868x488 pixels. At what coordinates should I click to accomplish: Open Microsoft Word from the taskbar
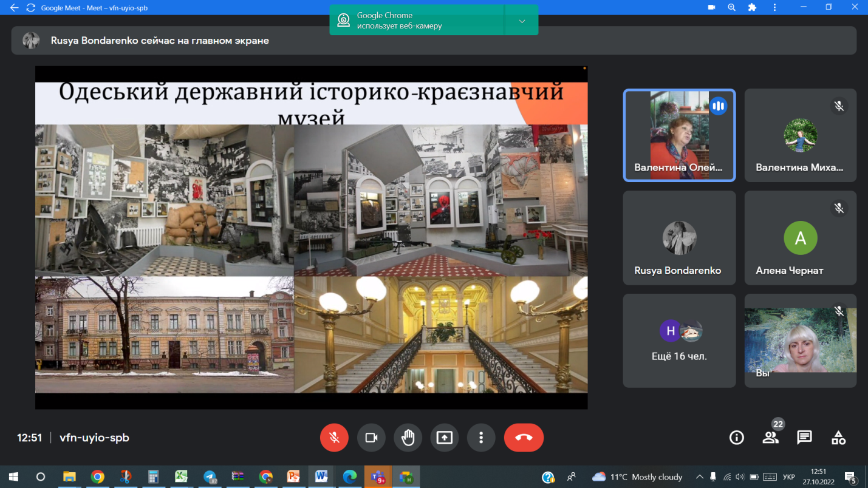(x=321, y=476)
